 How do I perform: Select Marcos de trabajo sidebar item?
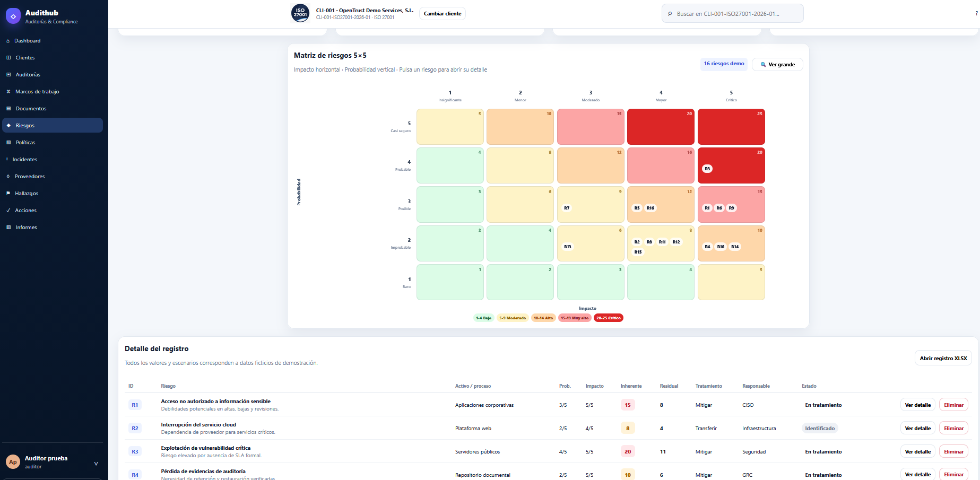(x=37, y=92)
